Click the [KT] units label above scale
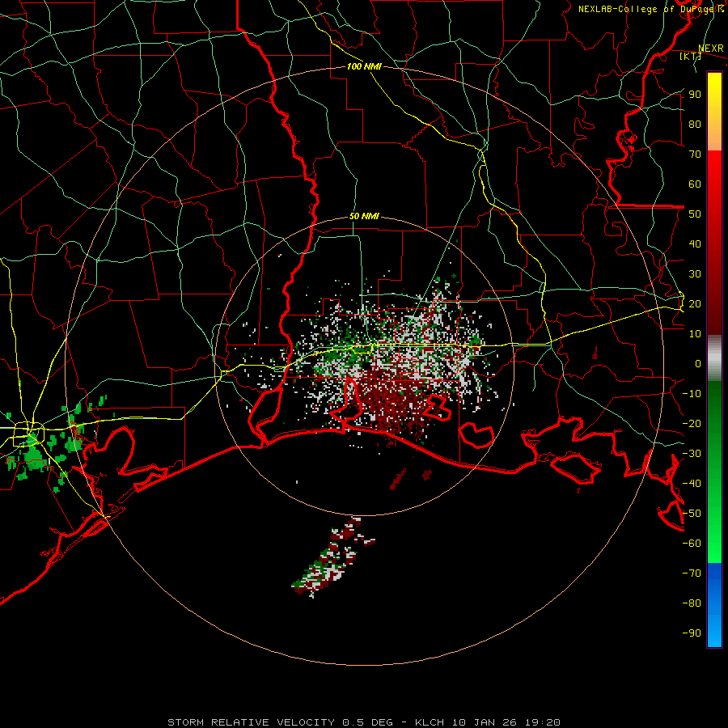The height and width of the screenshot is (728, 728). point(690,57)
